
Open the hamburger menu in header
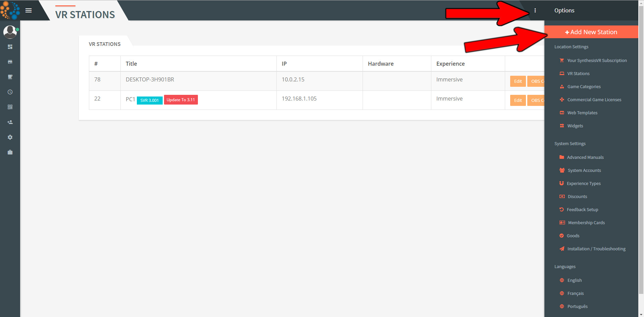29,10
